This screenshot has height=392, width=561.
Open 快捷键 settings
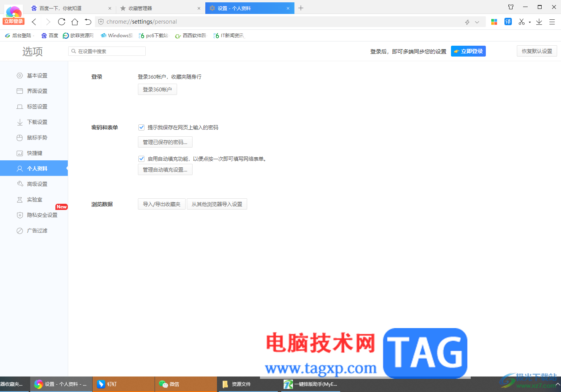coord(34,153)
